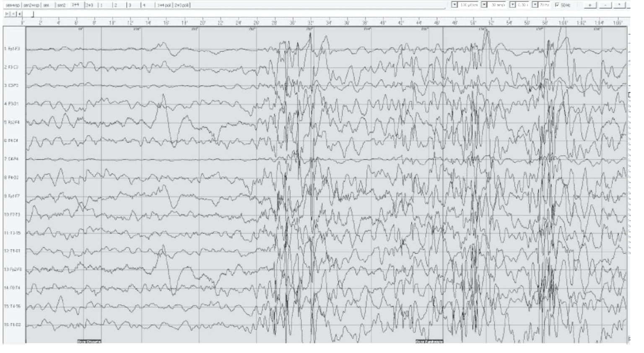644x353 pixels.
Task: Select the T6-O2 channel label
Action: click(12, 325)
